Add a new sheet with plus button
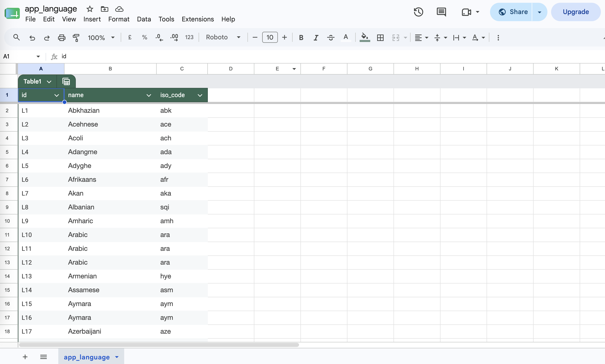Screen dimensions: 605x364 click(25, 357)
